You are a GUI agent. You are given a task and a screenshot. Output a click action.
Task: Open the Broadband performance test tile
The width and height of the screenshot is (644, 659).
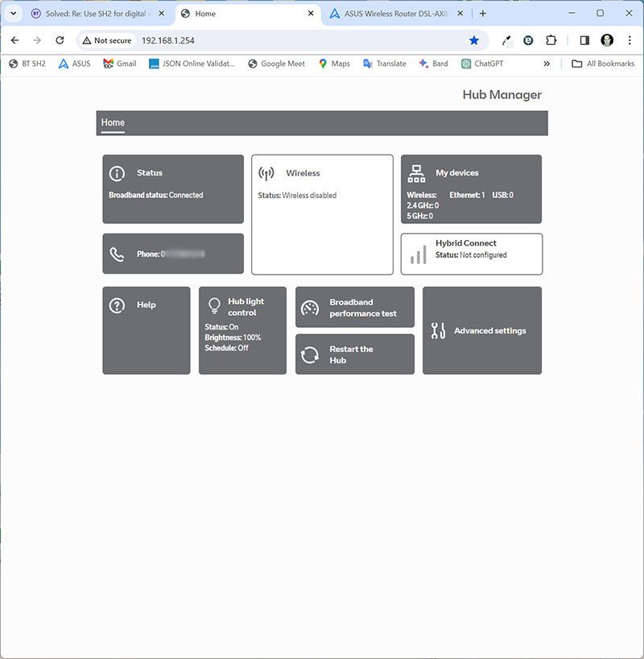[354, 308]
